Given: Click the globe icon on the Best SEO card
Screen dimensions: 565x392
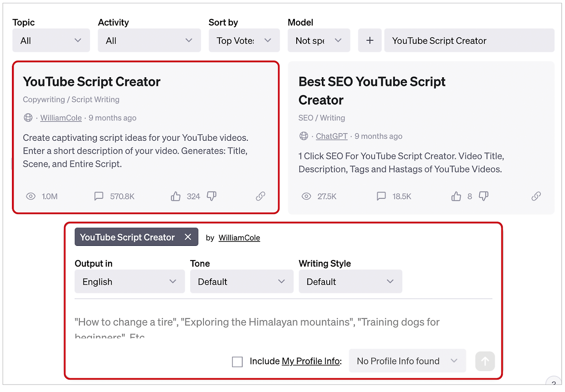Looking at the screenshot, I should (304, 136).
